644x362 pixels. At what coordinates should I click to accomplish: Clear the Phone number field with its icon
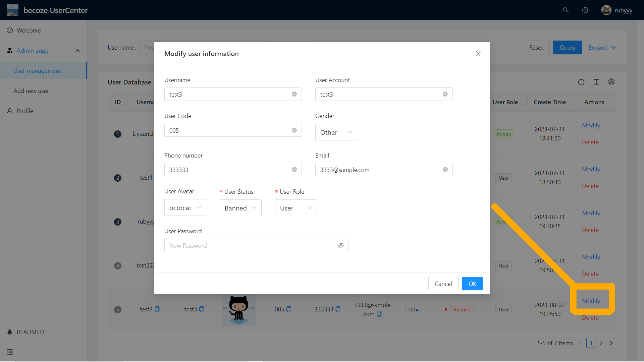coord(294,170)
